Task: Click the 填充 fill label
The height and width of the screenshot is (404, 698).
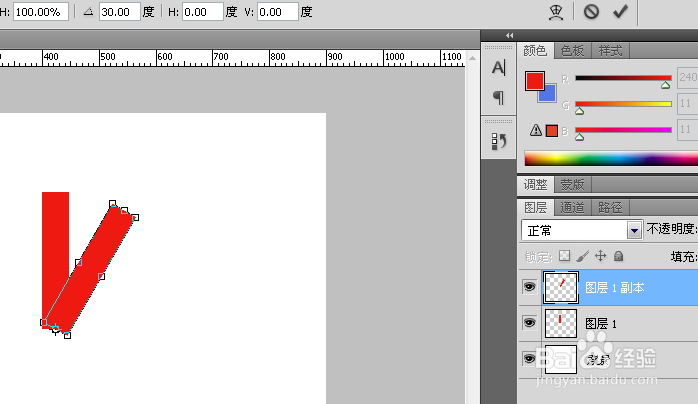Action: coord(684,256)
